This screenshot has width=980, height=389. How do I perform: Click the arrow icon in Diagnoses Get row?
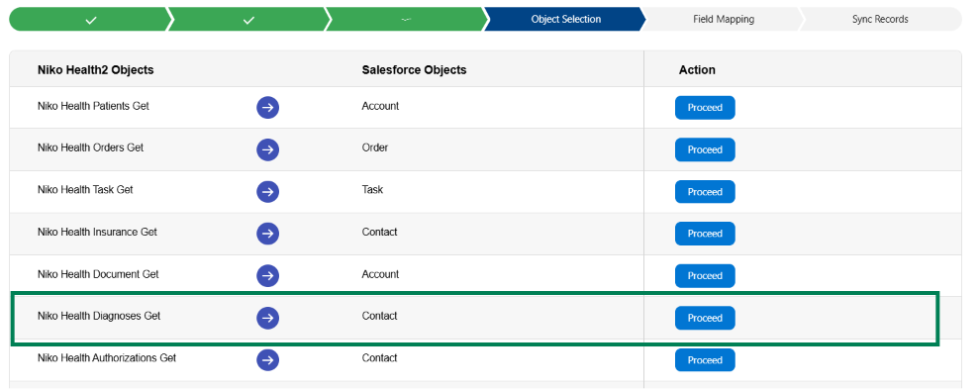[267, 318]
